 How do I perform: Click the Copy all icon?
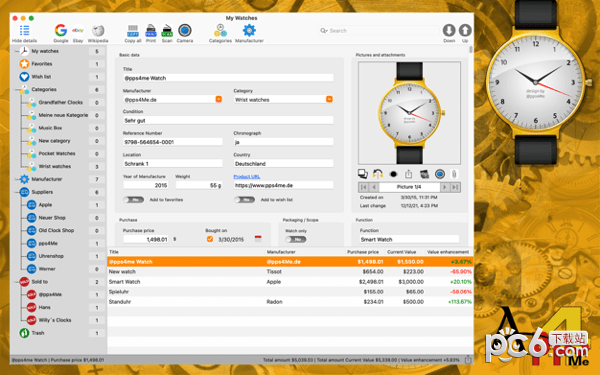coord(133,31)
